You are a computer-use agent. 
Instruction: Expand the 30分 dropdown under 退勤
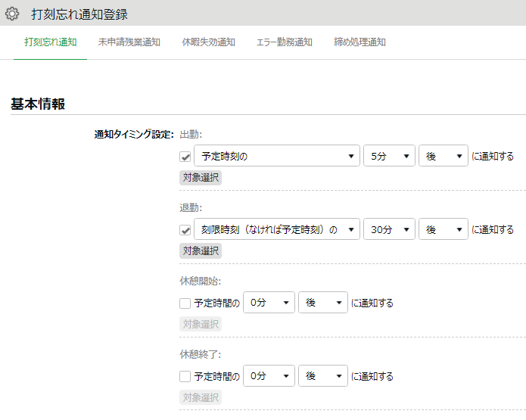pyautogui.click(x=389, y=230)
